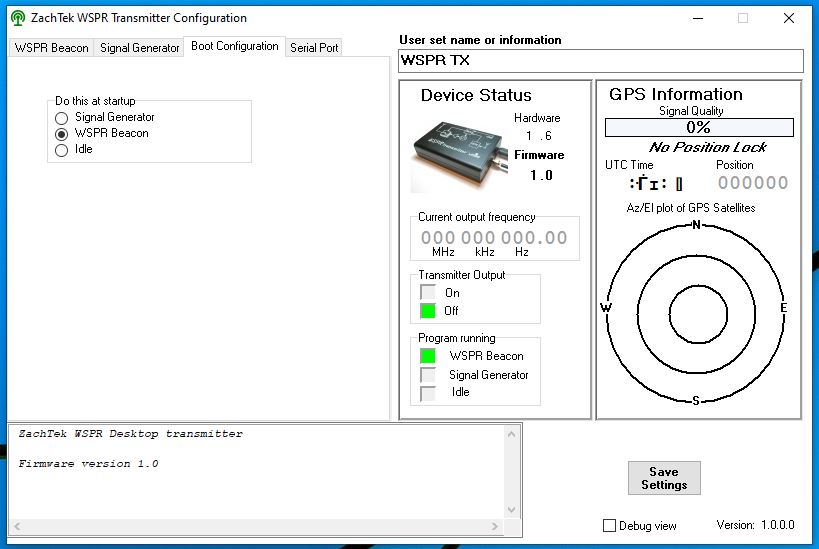Viewport: 819px width, 549px height.
Task: Click the Az/El GPS satellite plot circle
Action: [x=696, y=314]
